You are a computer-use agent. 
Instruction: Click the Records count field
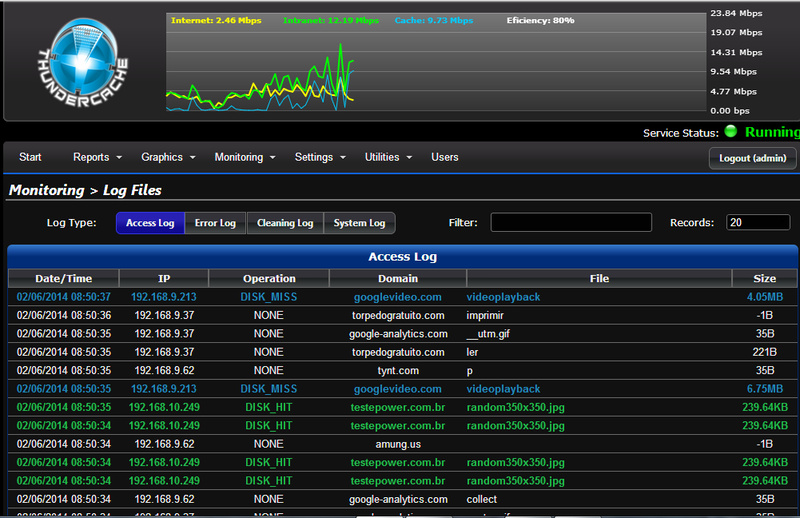(758, 223)
